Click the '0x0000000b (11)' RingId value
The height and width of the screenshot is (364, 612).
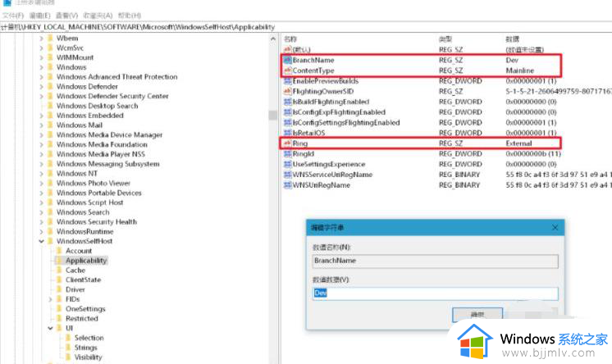(533, 153)
